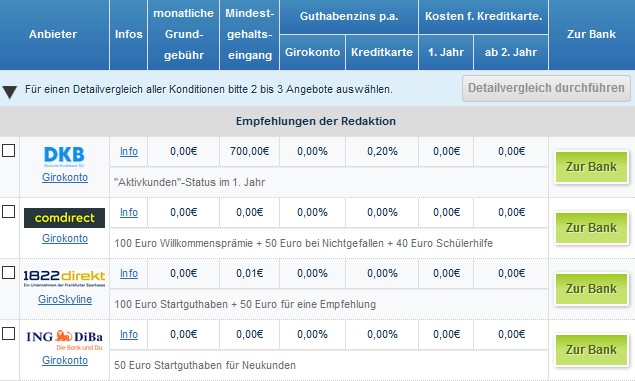Open the GiroSkyline link
Viewport: 635px width, 381px height.
point(65,299)
